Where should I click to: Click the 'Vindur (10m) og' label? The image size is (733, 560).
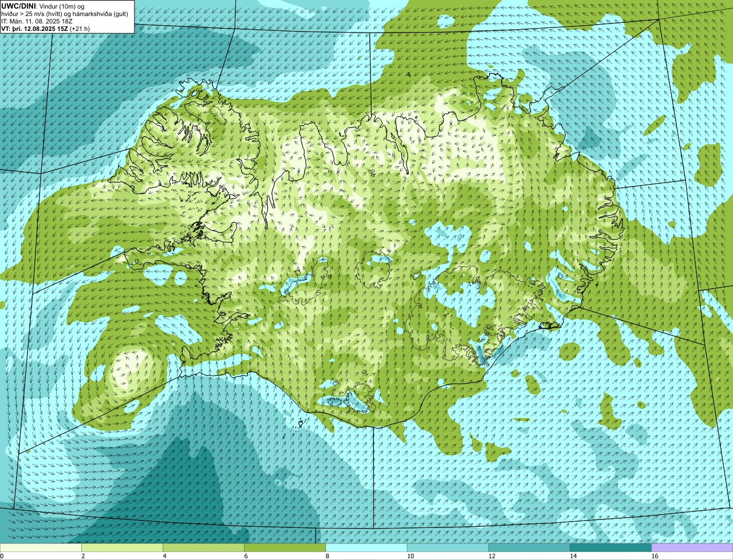click(x=61, y=6)
